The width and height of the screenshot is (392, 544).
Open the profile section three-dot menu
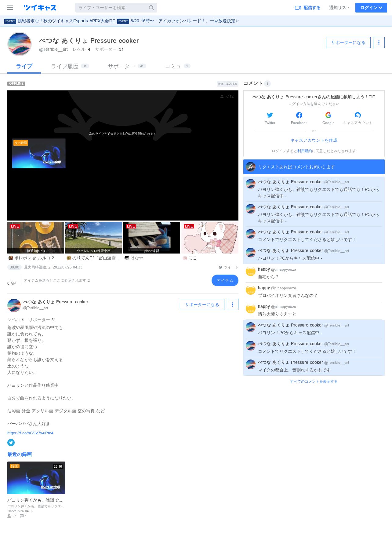[x=233, y=305]
